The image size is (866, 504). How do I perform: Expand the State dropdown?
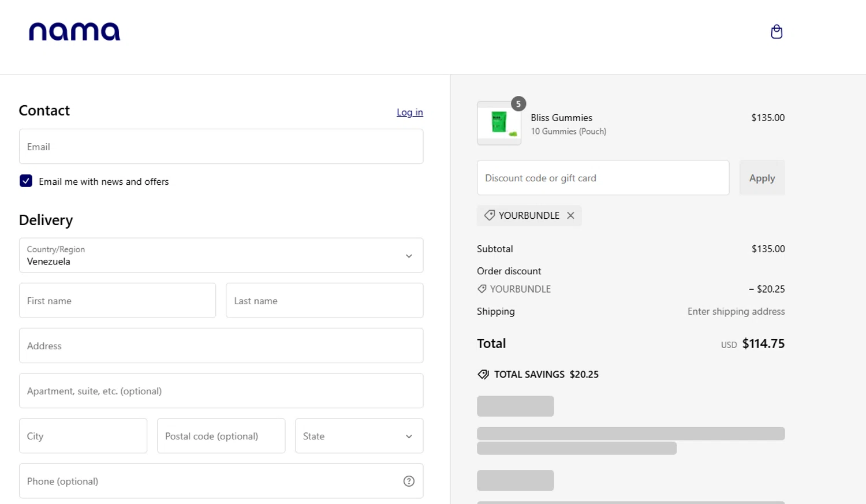pos(359,436)
